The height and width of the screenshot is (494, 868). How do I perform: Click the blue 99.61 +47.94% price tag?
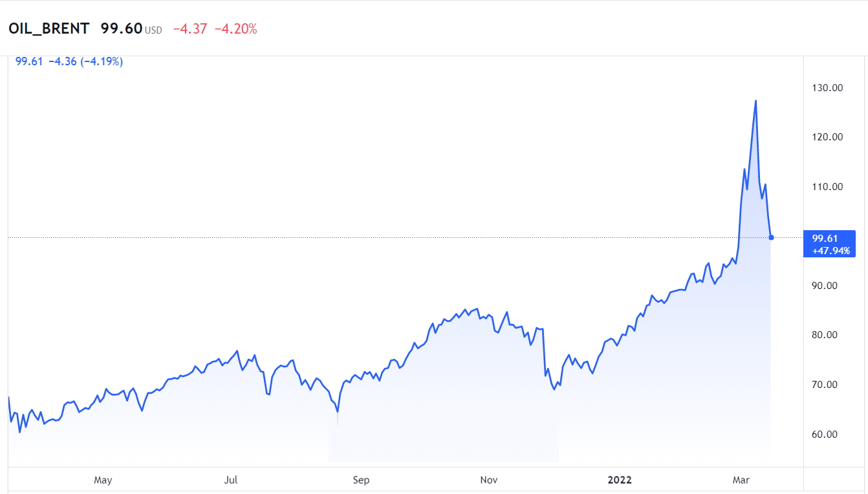coord(829,244)
